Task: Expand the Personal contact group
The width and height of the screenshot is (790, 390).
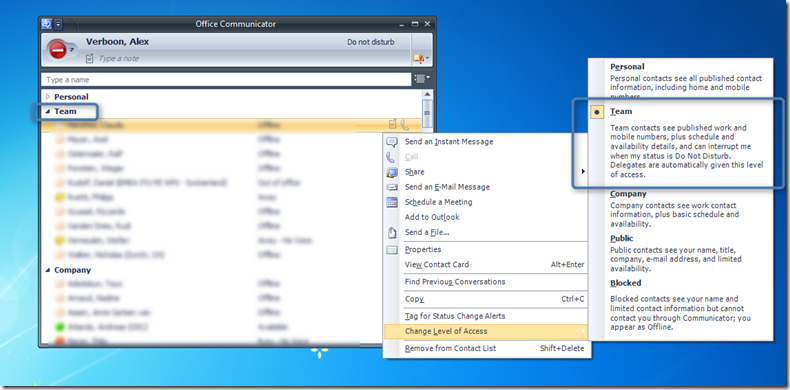Action: coord(48,97)
